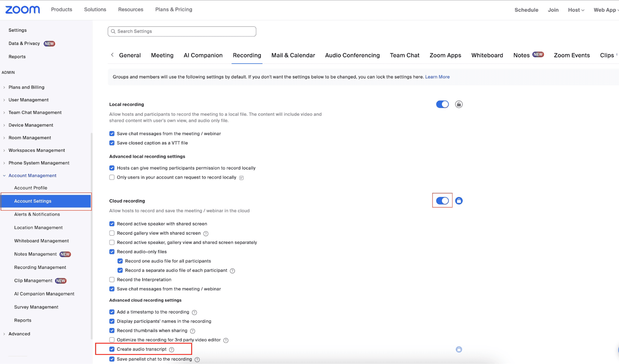
Task: Click help icon beside Record thumbnails when sharing
Action: tap(193, 331)
